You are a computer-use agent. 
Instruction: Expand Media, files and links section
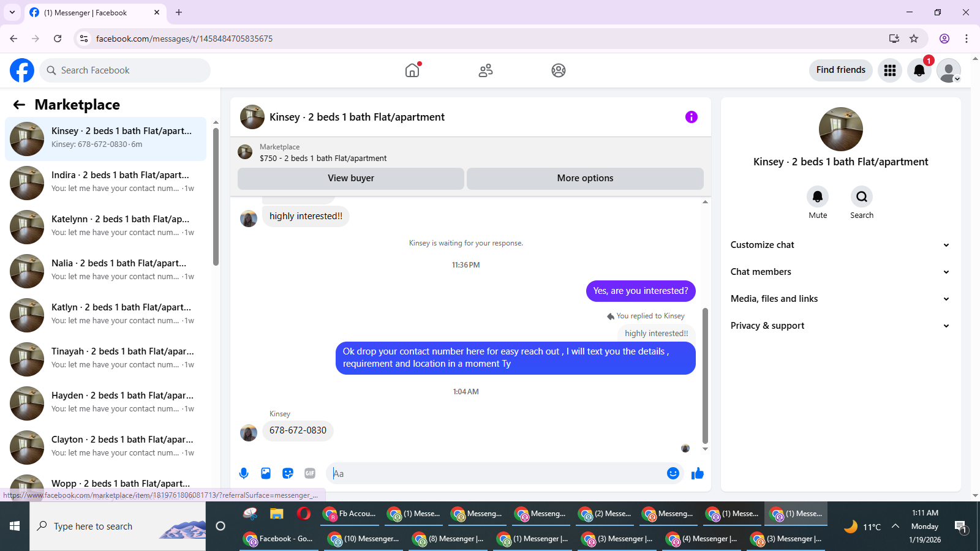click(840, 299)
